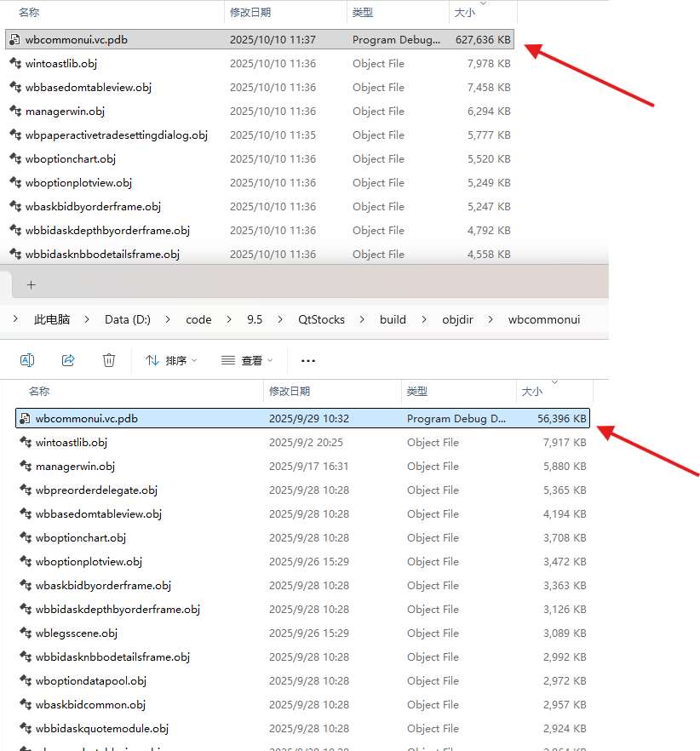Click the Share icon in the toolbar
This screenshot has width=700, height=751.
[68, 360]
